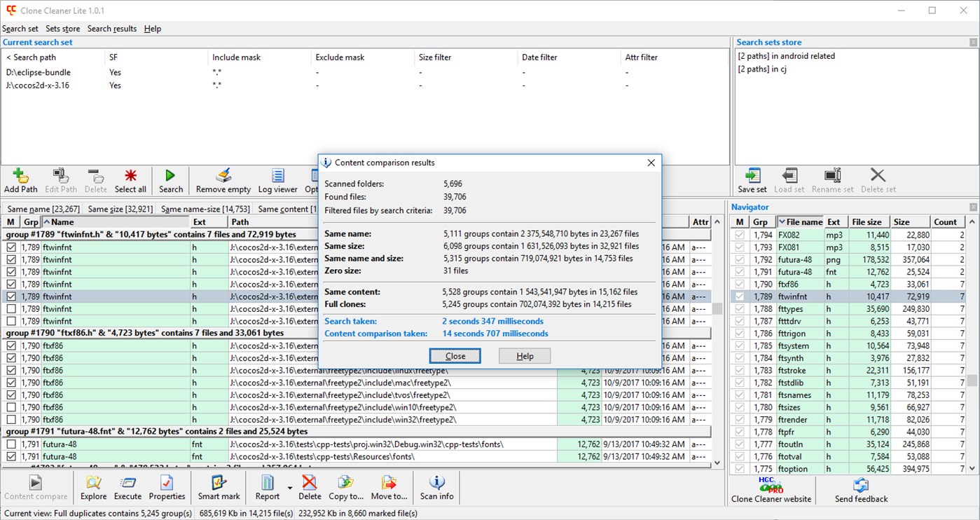Open Scan info

coord(436,485)
